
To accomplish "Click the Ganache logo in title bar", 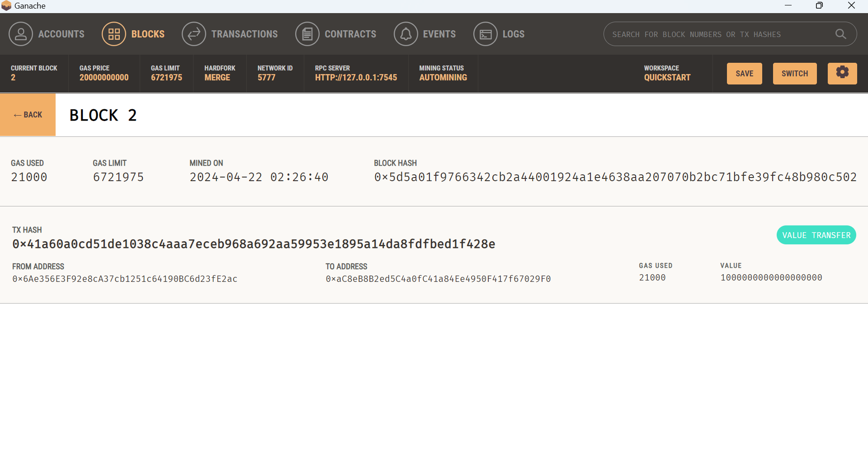I will [x=6, y=6].
